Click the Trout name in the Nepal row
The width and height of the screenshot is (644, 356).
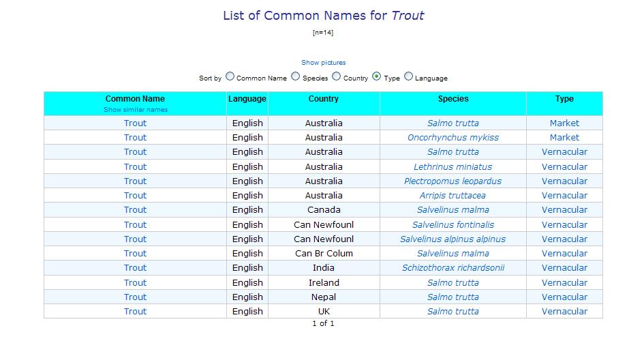135,297
